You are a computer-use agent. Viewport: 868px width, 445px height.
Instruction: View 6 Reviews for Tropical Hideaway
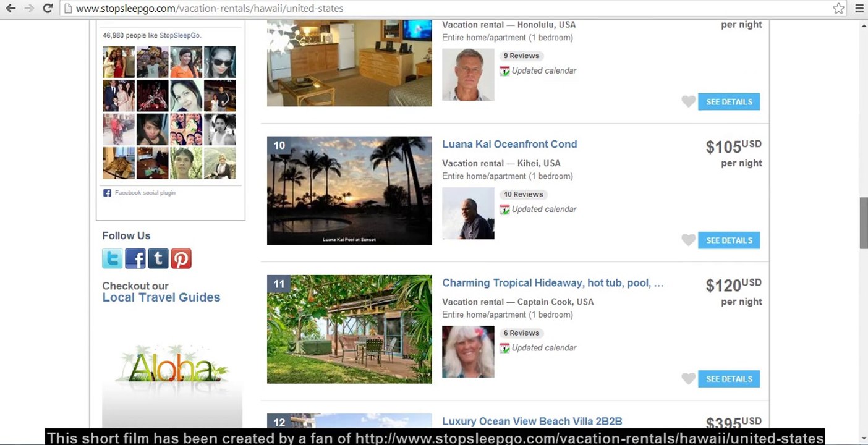click(x=522, y=333)
